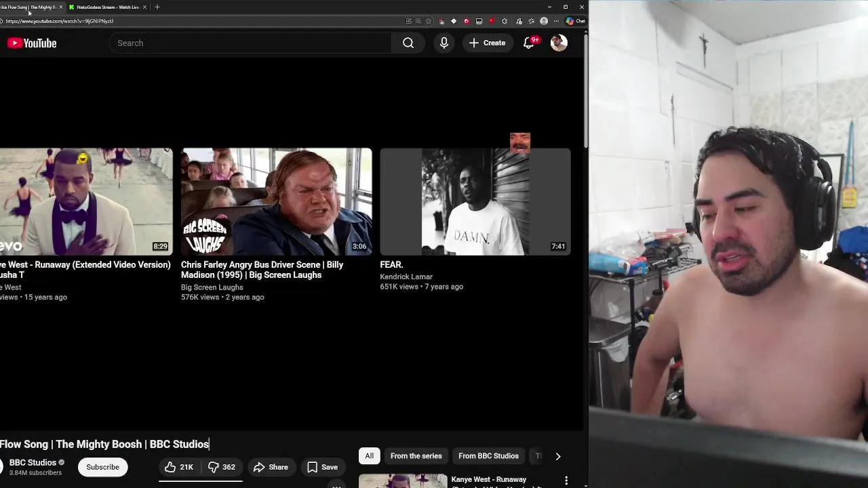Close the Ice Flow Song tab

[61, 7]
